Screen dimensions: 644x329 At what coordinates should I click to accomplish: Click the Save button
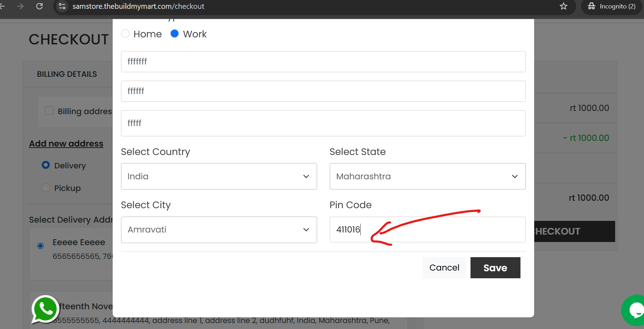[495, 268]
